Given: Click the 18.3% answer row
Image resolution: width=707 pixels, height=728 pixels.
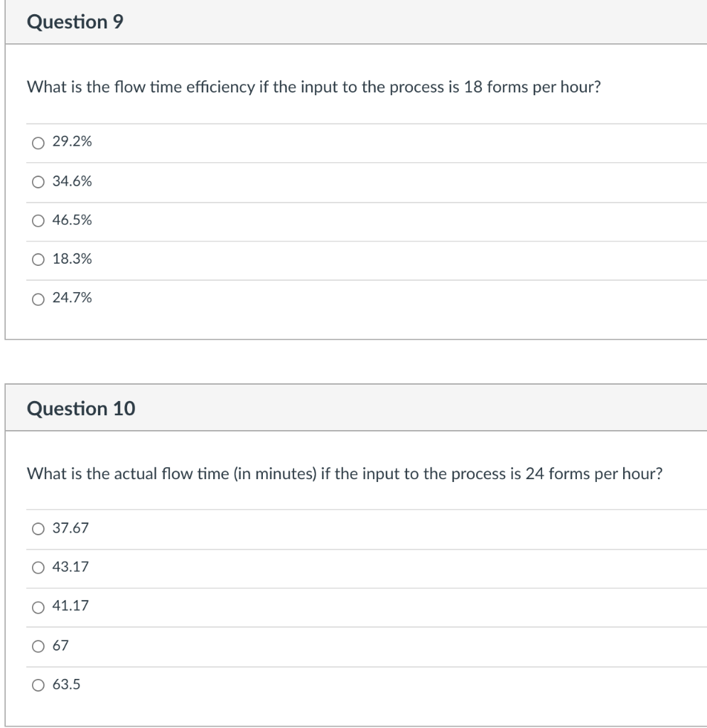Looking at the screenshot, I should click(x=284, y=260).
